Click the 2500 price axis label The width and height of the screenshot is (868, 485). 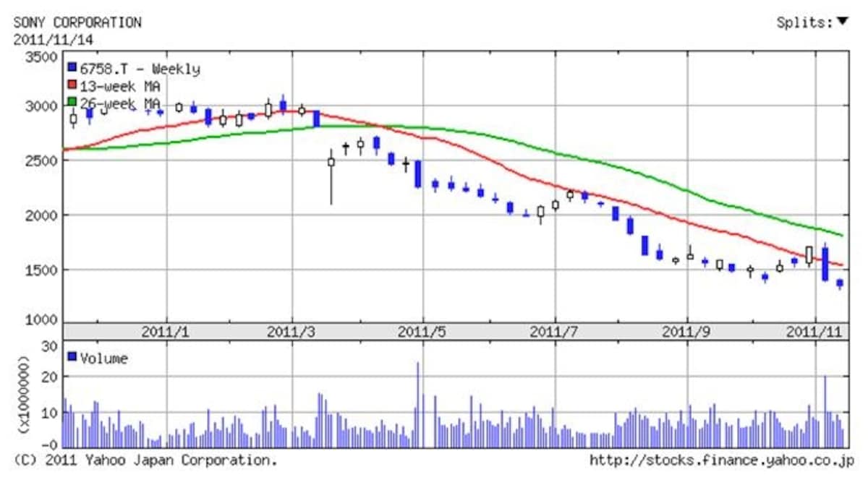click(x=42, y=161)
